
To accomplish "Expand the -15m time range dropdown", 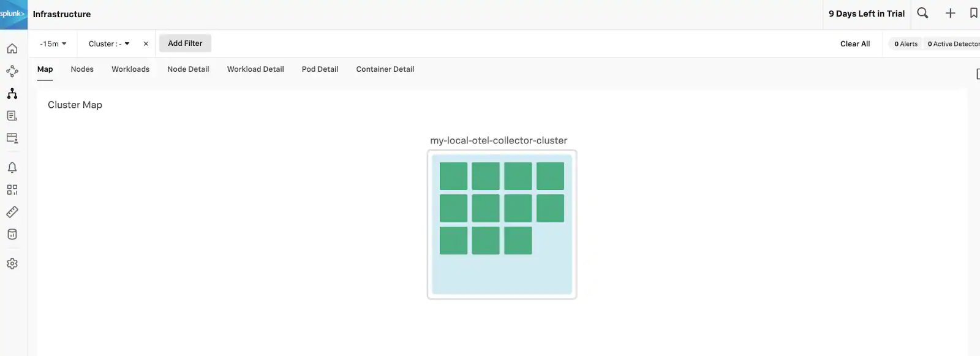I will point(53,44).
